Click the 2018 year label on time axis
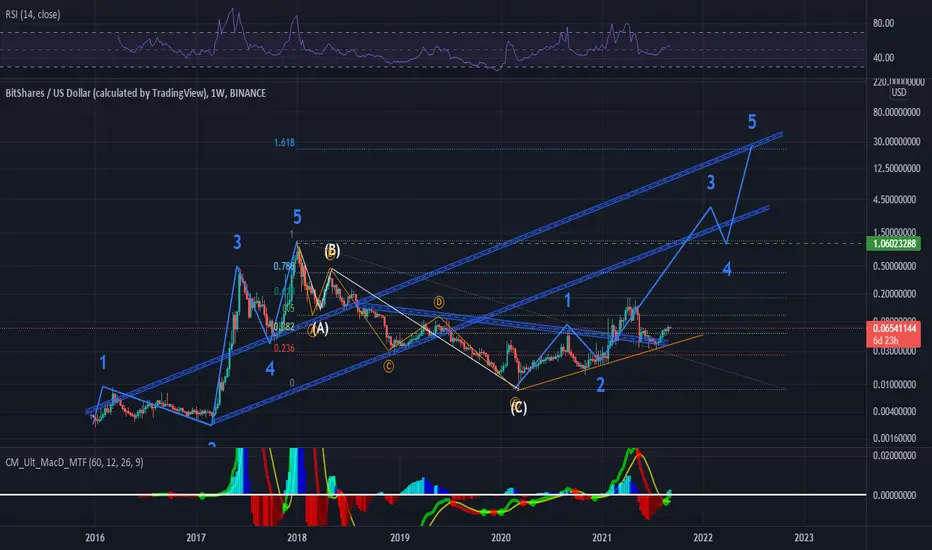The image size is (932, 550). 297,538
